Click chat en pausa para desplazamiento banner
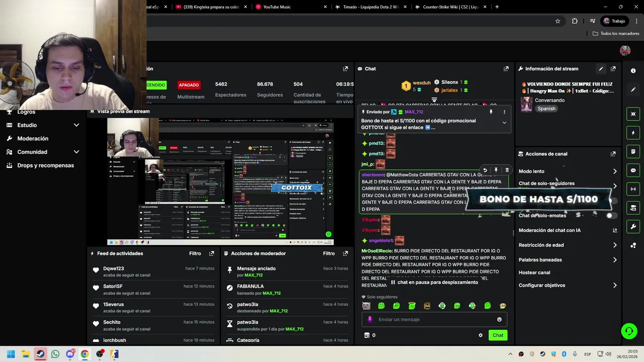This screenshot has width=644, height=362. (434, 283)
